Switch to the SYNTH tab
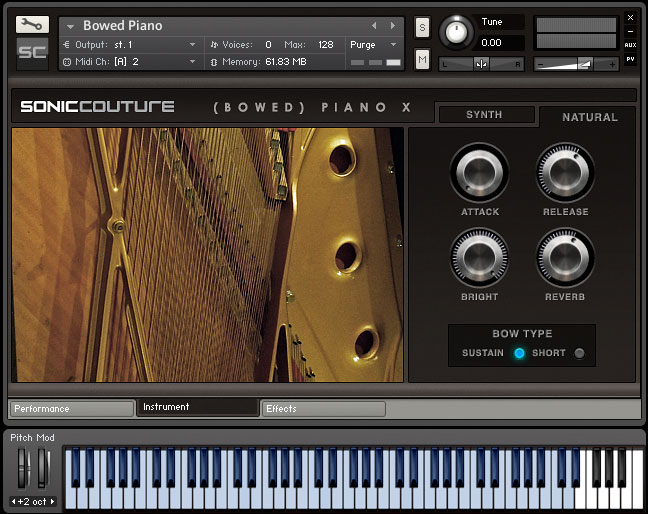The width and height of the screenshot is (648, 514). click(x=486, y=114)
